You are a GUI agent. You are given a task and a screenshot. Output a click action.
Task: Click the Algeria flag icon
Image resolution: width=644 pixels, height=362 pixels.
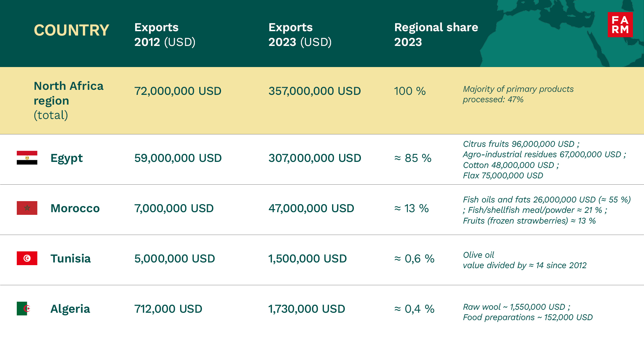(x=23, y=308)
